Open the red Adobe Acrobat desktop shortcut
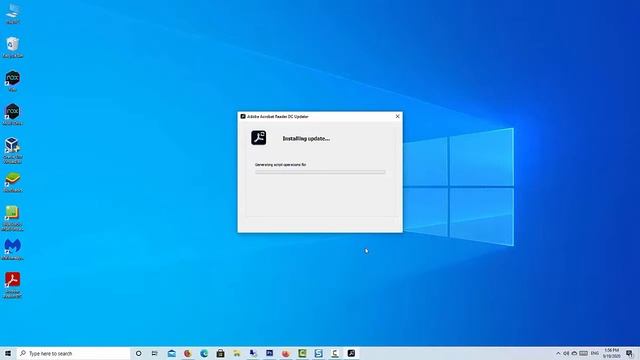The height and width of the screenshot is (360, 640). tap(13, 285)
